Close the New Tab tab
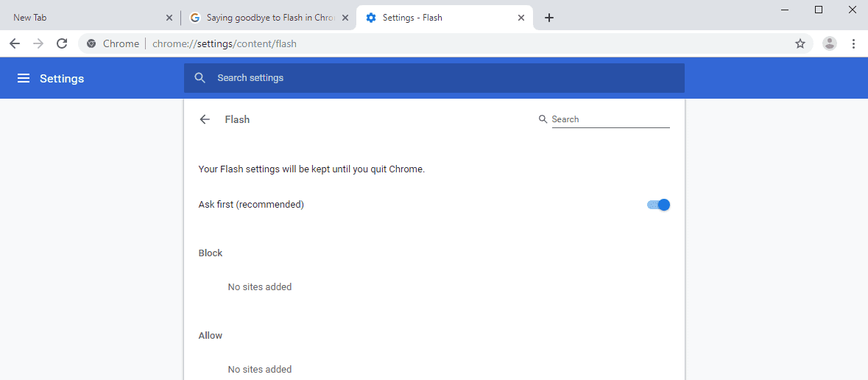This screenshot has height=380, width=868. point(169,18)
